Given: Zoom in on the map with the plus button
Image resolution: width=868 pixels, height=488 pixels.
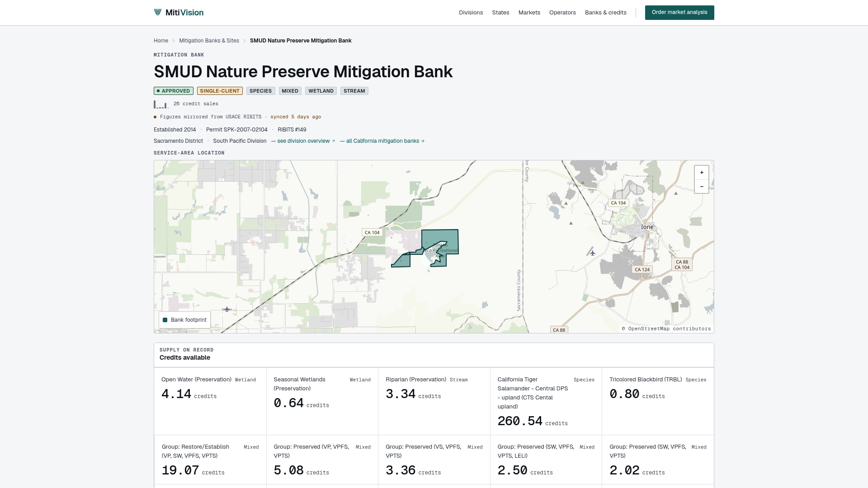Looking at the screenshot, I should (702, 173).
